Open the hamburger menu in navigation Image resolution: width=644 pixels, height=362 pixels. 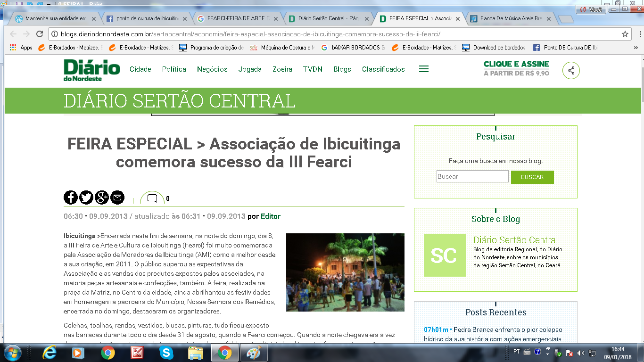[424, 69]
